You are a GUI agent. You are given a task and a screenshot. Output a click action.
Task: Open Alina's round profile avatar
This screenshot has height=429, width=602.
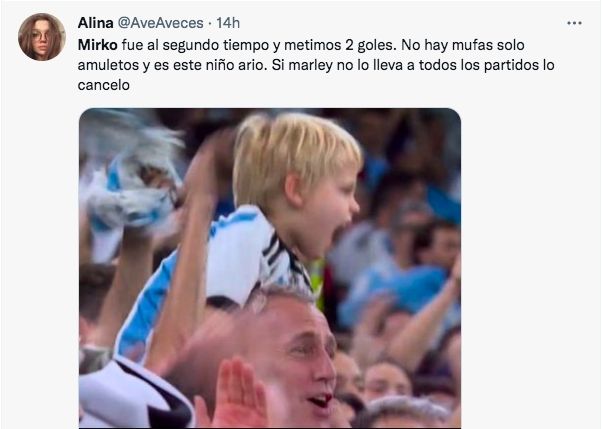(42, 37)
